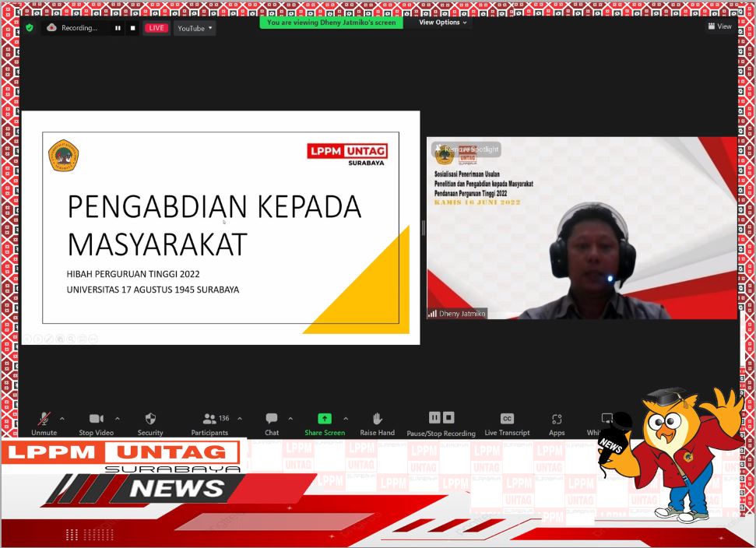Click the divider handle between slide and video
Viewport: 756px width, 548px height.
[x=424, y=228]
